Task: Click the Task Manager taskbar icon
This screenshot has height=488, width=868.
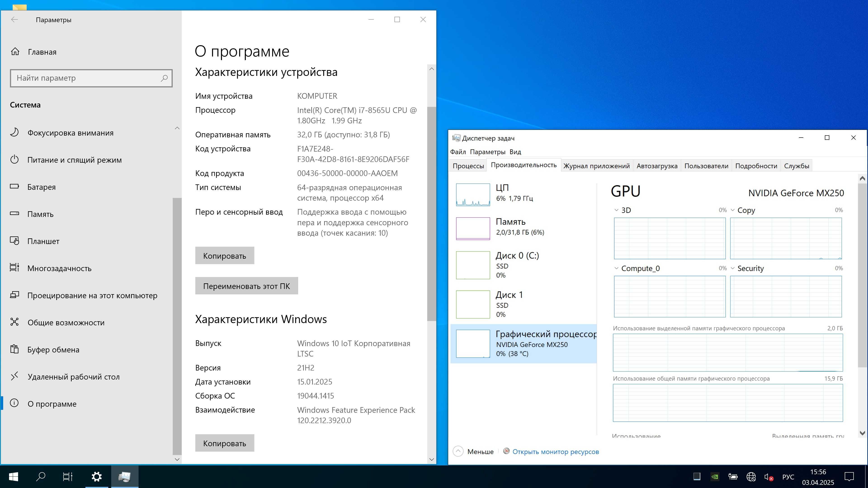Action: click(124, 476)
